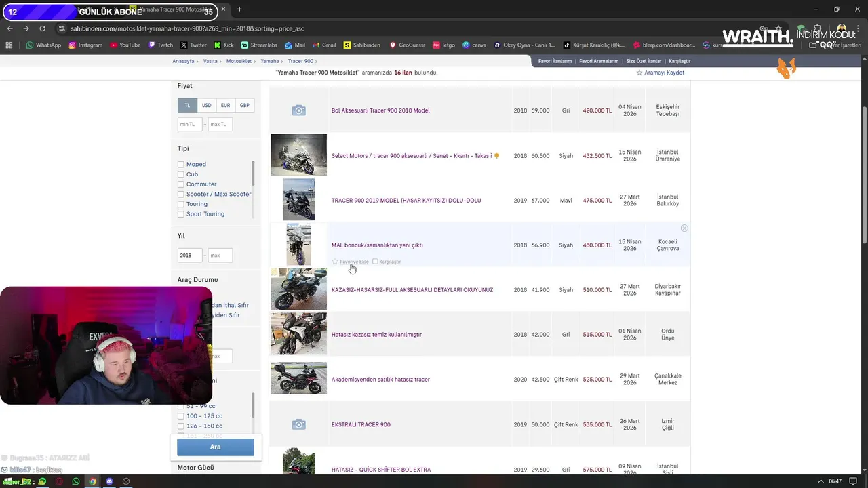Select EUR currency toggle
The image size is (868, 488).
(x=225, y=105)
